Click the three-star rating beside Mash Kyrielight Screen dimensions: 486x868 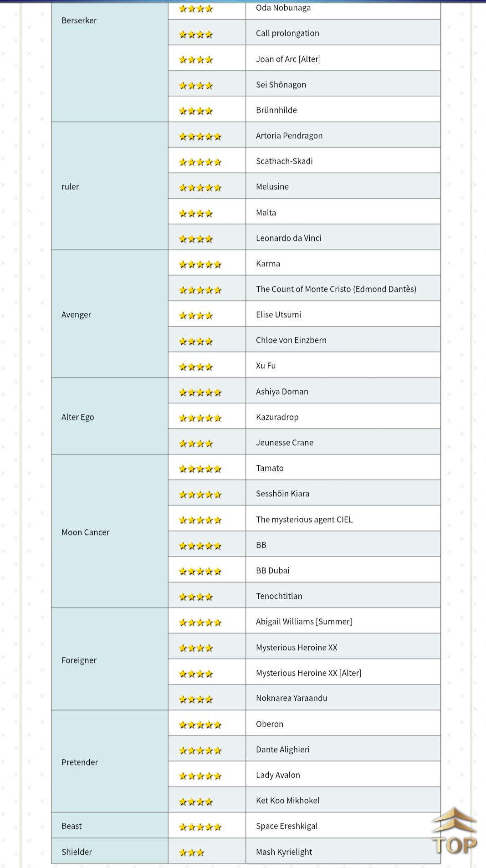coord(191,853)
